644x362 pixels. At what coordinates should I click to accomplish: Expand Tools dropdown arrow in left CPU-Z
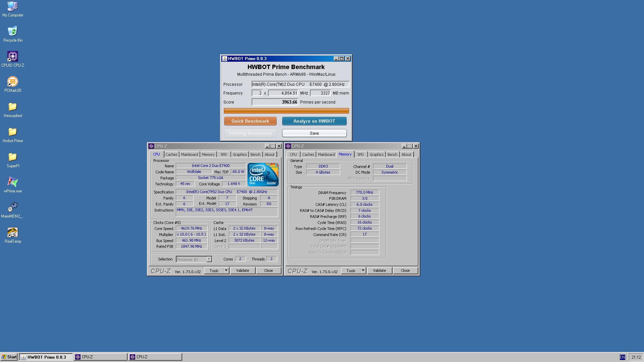tap(226, 270)
